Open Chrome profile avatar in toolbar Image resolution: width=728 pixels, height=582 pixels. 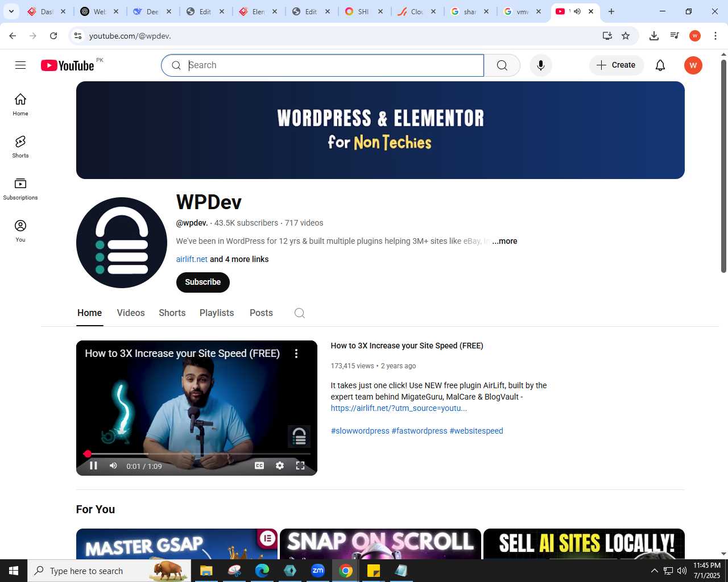[695, 36]
